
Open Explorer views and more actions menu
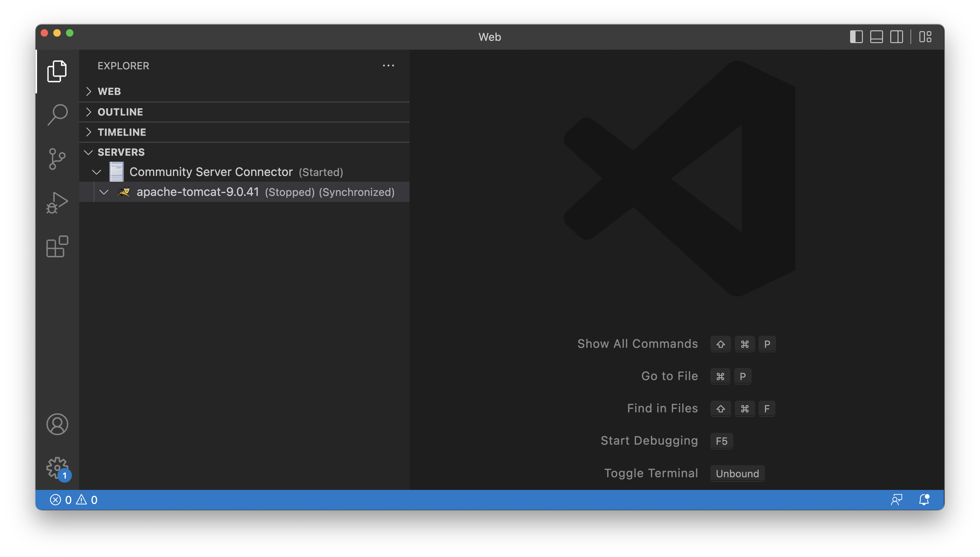388,66
